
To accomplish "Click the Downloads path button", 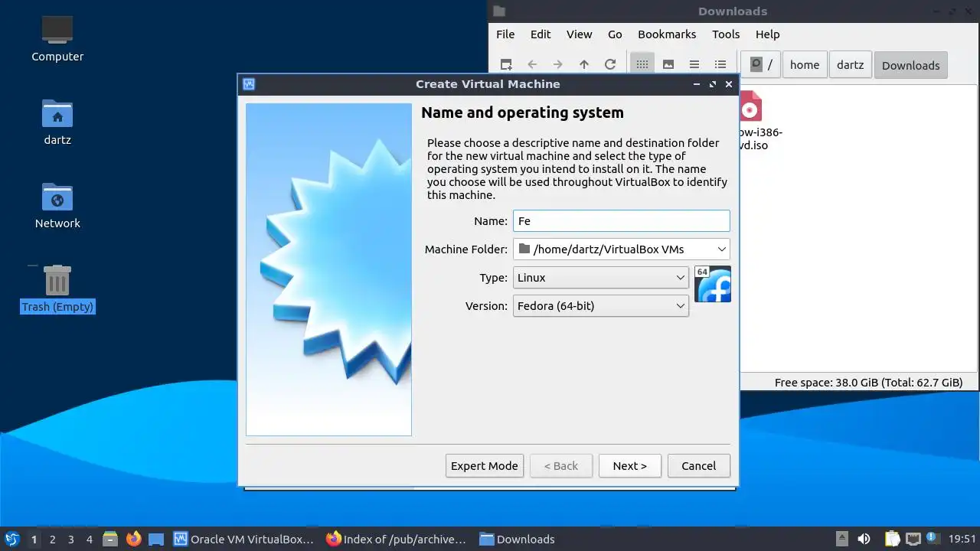I will pyautogui.click(x=911, y=65).
